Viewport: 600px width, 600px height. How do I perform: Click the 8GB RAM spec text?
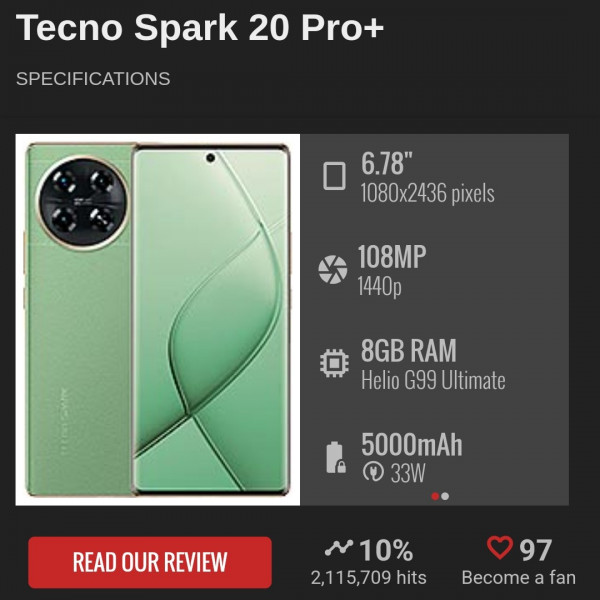(x=408, y=351)
